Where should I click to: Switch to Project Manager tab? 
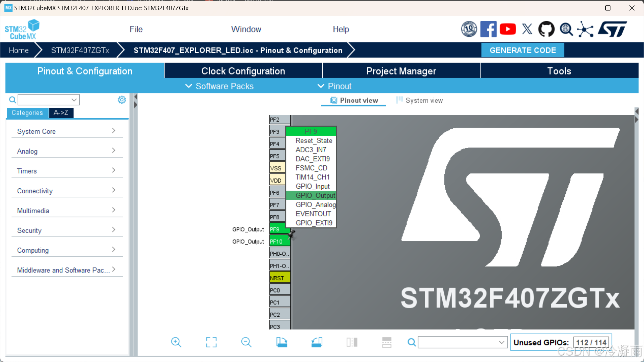click(x=401, y=71)
